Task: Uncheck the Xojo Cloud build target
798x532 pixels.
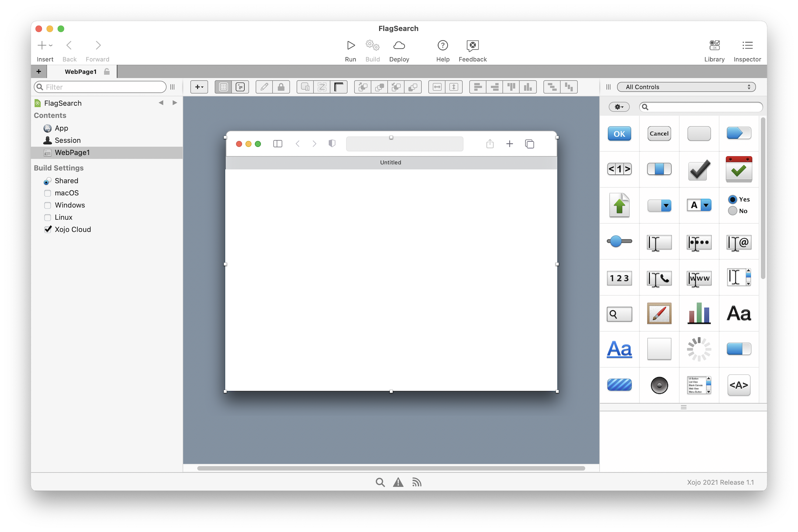Action: pyautogui.click(x=48, y=229)
